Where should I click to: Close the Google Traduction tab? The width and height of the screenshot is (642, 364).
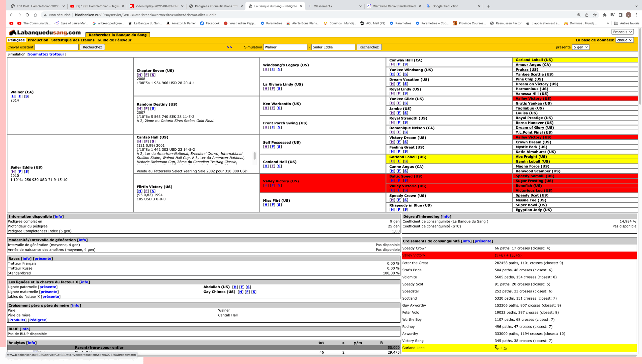tap(479, 6)
